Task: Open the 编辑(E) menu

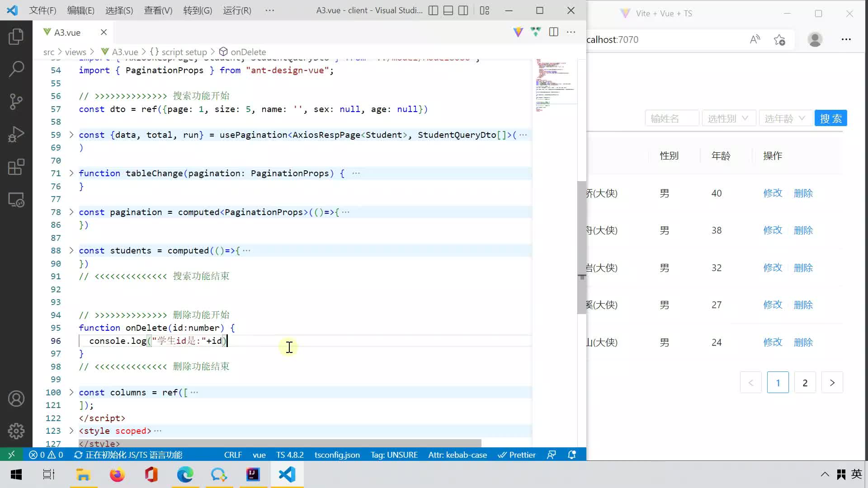Action: tap(81, 10)
